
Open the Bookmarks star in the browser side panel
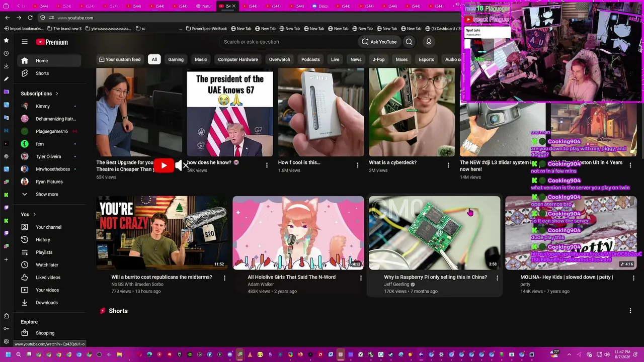[x=6, y=40]
